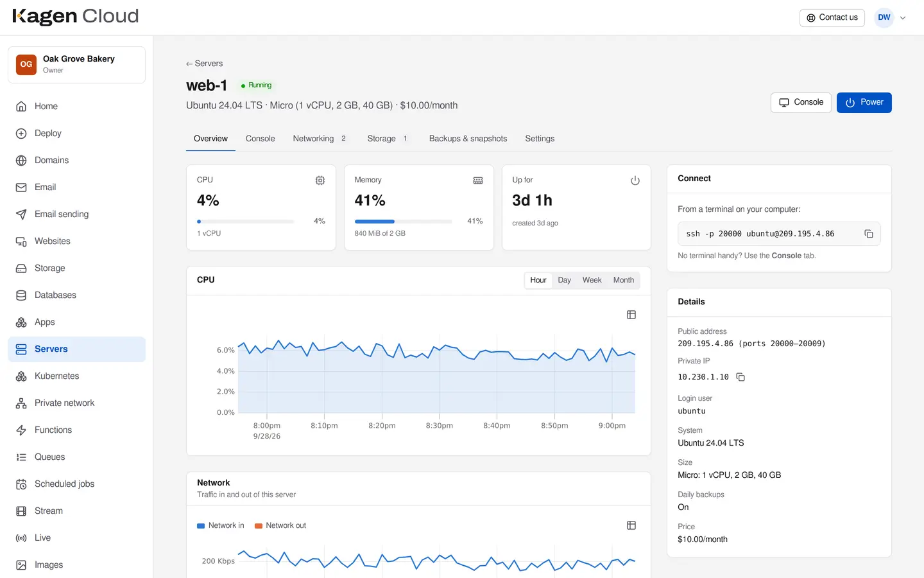Click the 'Ubuntu 24.04 LTS' System value
Screen dimensions: 924x578
tap(711, 443)
